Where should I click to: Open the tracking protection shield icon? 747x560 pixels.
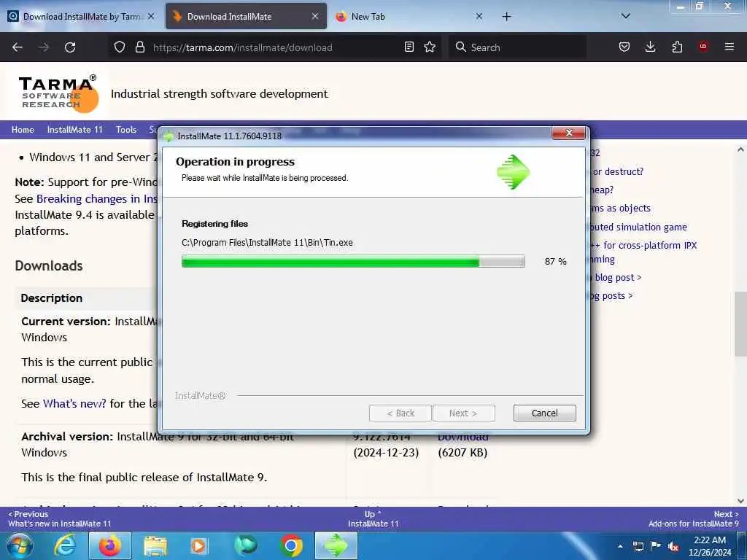click(x=120, y=47)
